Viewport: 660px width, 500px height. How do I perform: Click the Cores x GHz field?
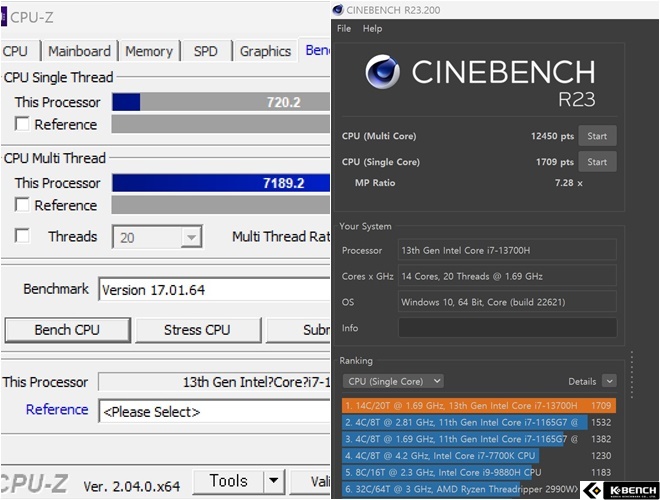(508, 277)
